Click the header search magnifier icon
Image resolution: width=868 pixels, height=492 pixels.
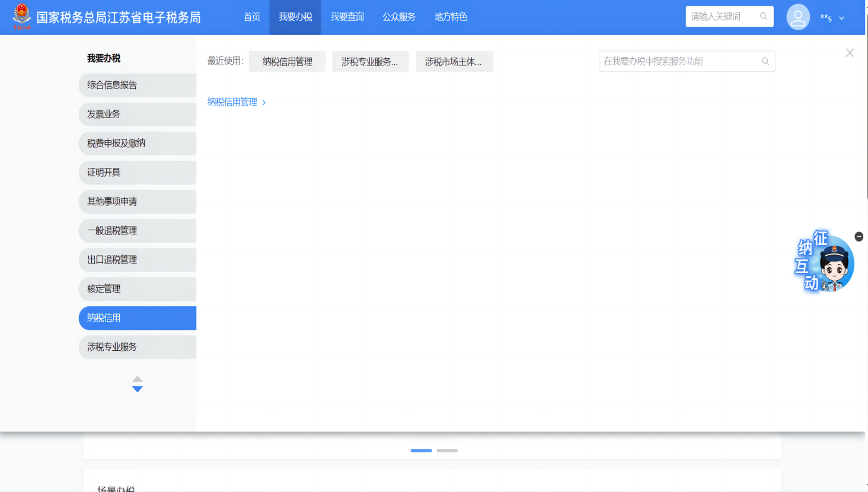(x=764, y=17)
